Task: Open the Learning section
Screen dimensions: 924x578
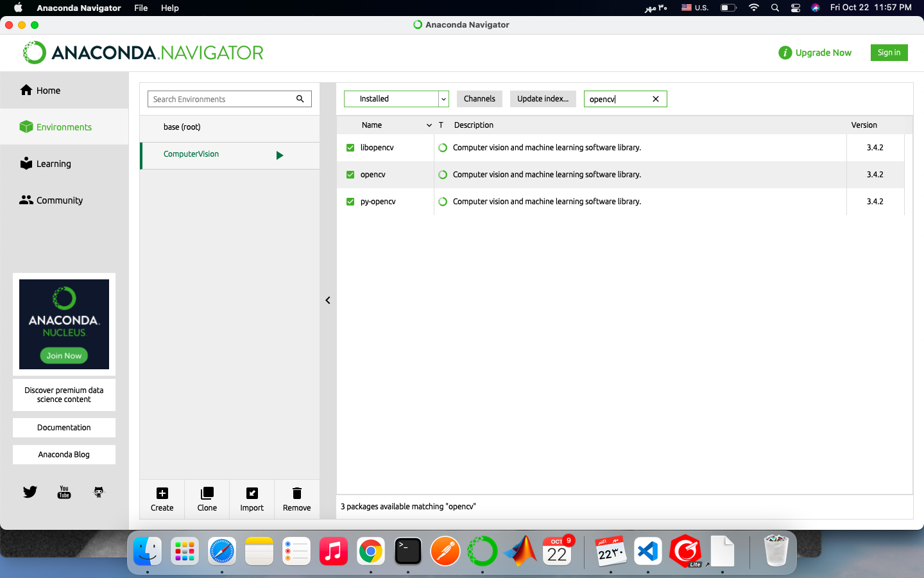Action: point(46,164)
